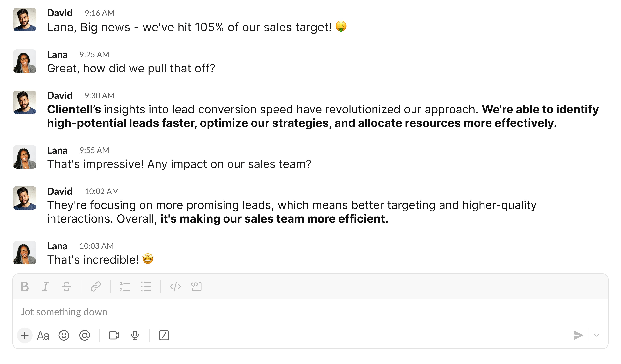This screenshot has height=364, width=621.
Task: Apply strikethrough formatting
Action: point(66,287)
